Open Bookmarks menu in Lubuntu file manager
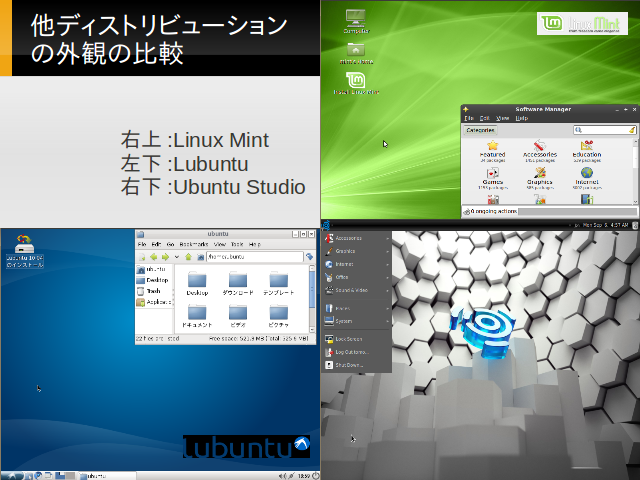 pos(194,244)
